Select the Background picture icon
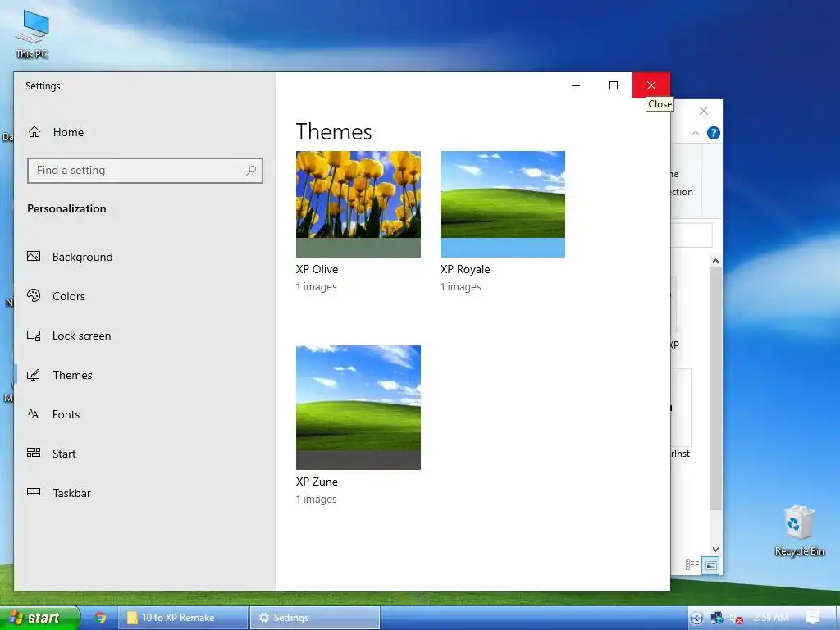The image size is (840, 630). (x=34, y=257)
